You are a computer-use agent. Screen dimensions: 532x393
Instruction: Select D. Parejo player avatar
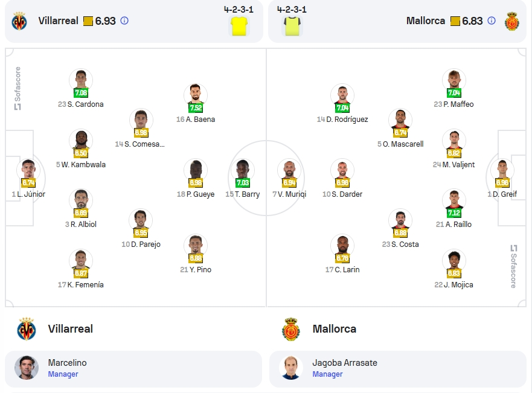[141, 219]
